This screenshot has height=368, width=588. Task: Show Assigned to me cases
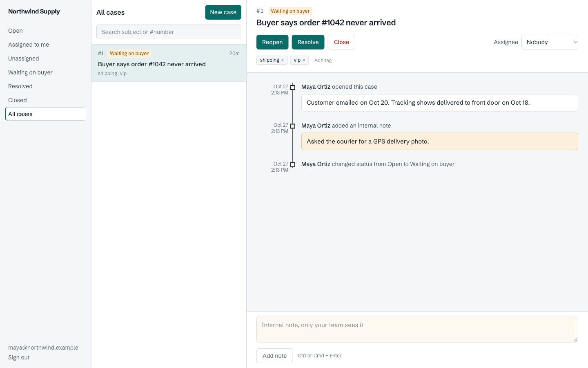click(x=45, y=45)
